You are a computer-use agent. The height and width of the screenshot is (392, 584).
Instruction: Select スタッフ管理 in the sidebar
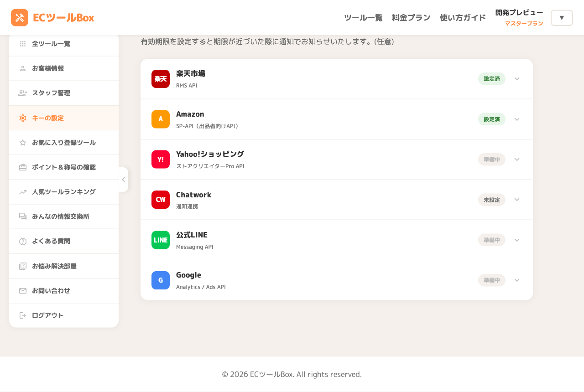pyautogui.click(x=64, y=93)
